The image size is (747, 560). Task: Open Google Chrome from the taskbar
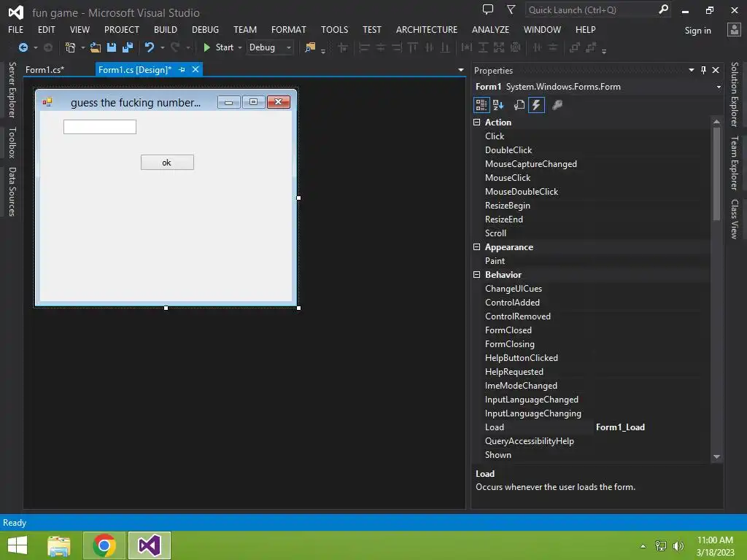(x=104, y=545)
